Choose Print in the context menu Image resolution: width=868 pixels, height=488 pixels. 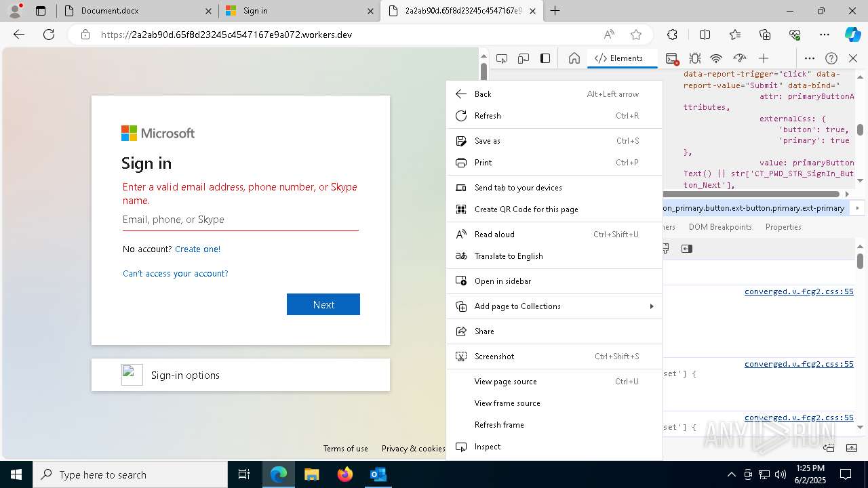point(554,163)
